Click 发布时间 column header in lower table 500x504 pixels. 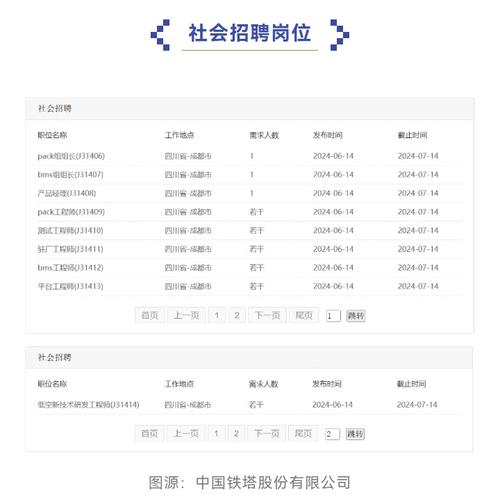pos(327,384)
